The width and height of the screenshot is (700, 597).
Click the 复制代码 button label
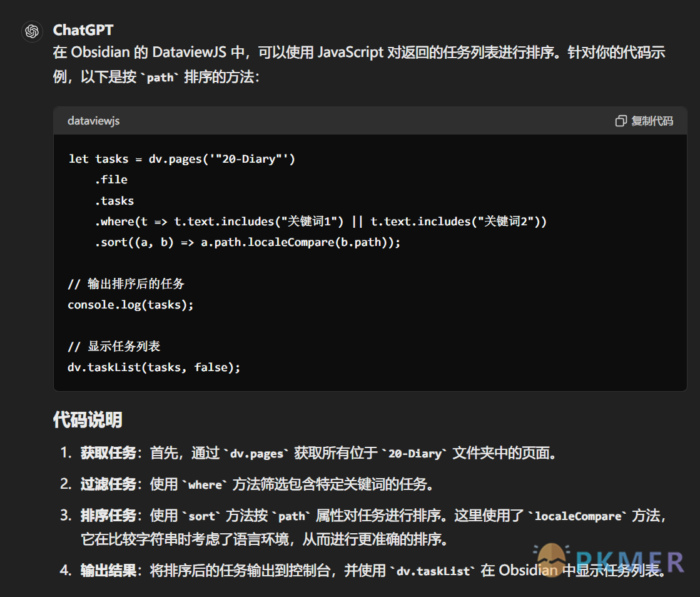pos(652,121)
